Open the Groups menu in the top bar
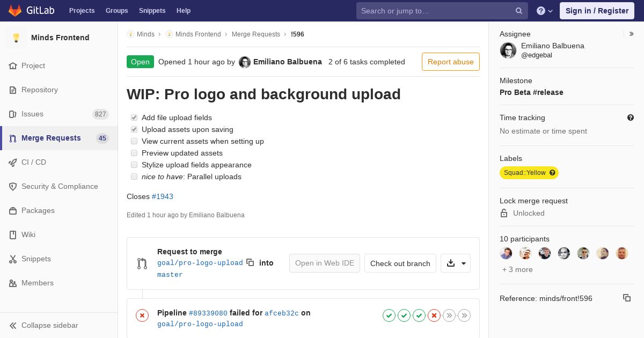This screenshot has height=338, width=644. (x=116, y=11)
